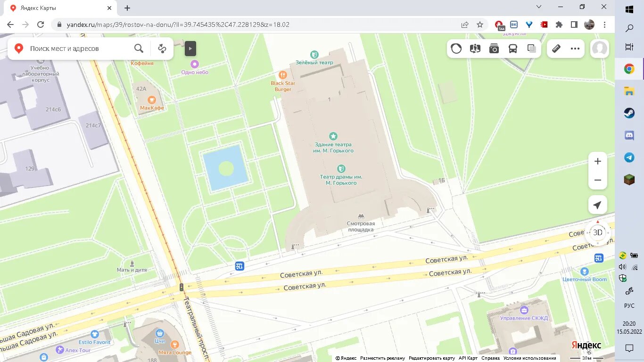Open the Редактировать карту link
This screenshot has width=644, height=362.
point(432,358)
